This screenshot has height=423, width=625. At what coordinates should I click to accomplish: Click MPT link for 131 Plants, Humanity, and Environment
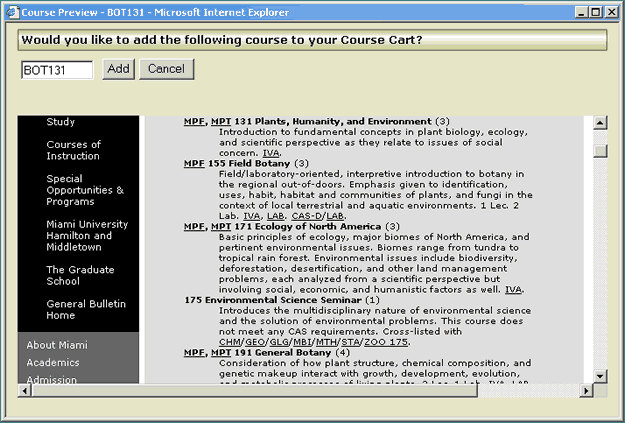221,121
